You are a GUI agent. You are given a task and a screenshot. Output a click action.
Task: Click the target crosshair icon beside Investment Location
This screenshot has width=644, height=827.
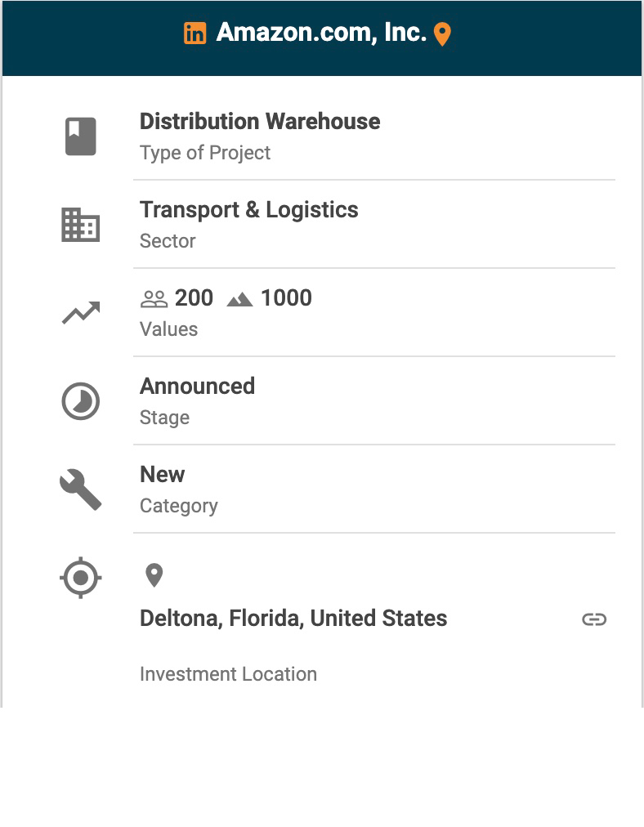click(x=81, y=579)
